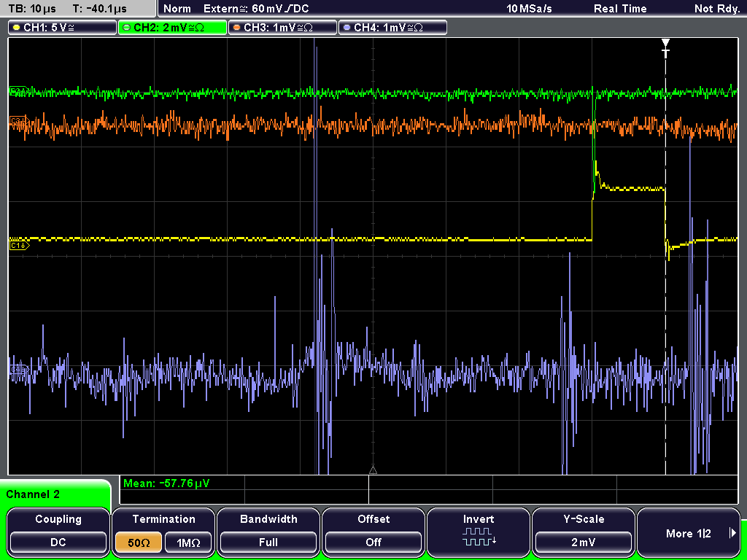Click the Real Time acquisition label
This screenshot has height=560, width=747.
point(620,9)
